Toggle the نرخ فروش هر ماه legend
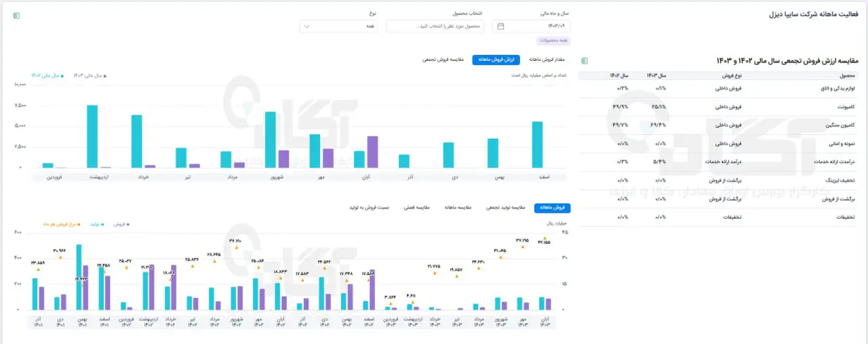 [x=62, y=223]
